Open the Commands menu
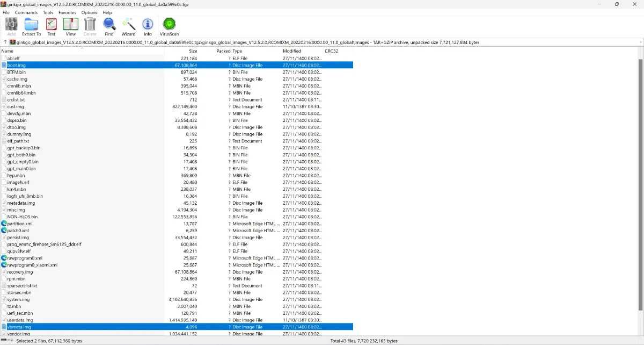Image resolution: width=644 pixels, height=345 pixels. click(26, 12)
